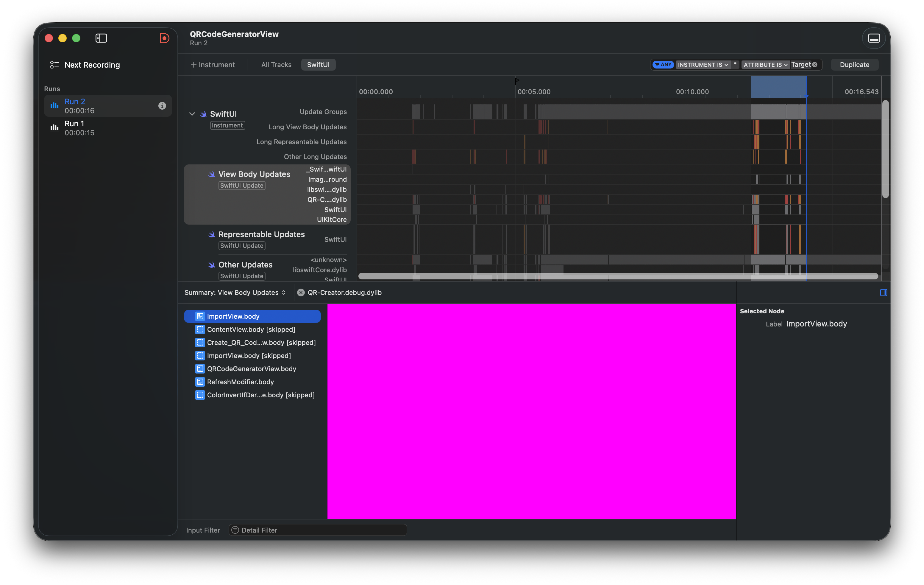Click the Run 2 info icon
The image size is (924, 585).
coord(162,105)
